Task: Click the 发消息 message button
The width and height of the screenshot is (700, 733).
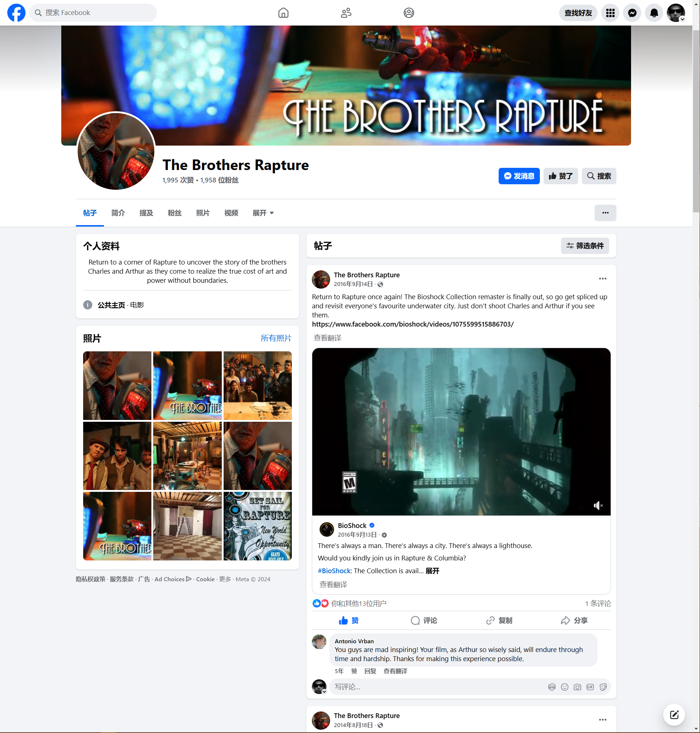Action: pyautogui.click(x=519, y=176)
